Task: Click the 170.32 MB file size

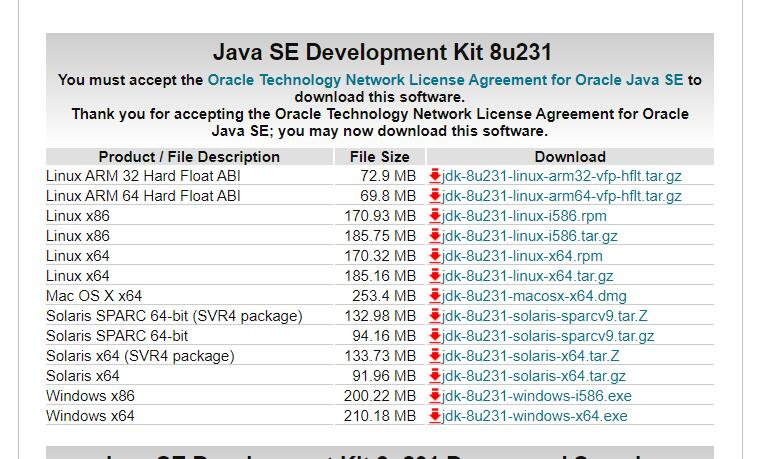Action: [x=380, y=256]
